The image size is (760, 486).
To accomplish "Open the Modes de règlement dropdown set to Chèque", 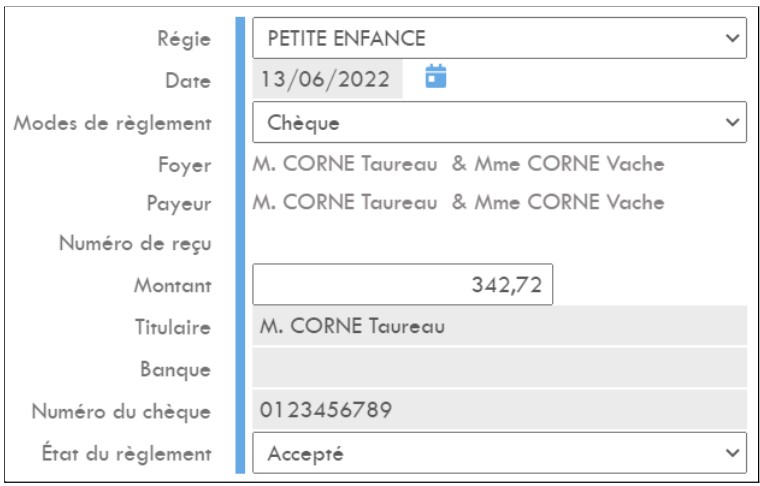I will [x=499, y=122].
